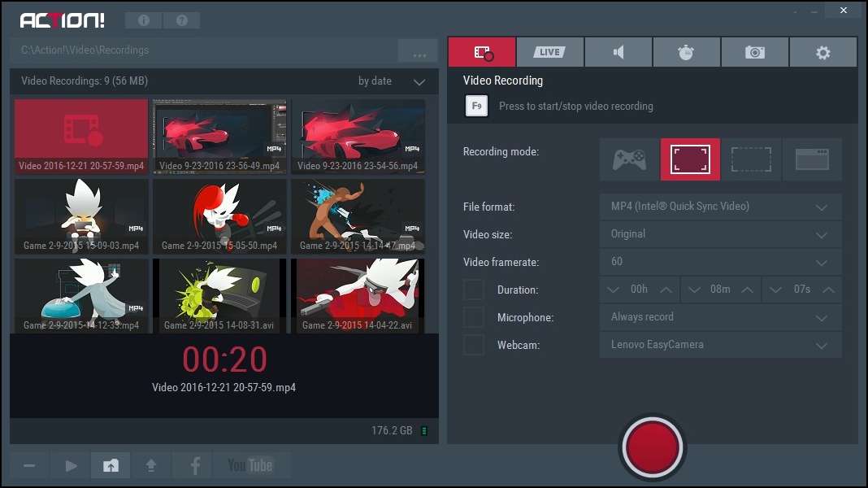Screen dimensions: 868x488
Task: Enable the Microphone checkbox
Action: pos(473,317)
